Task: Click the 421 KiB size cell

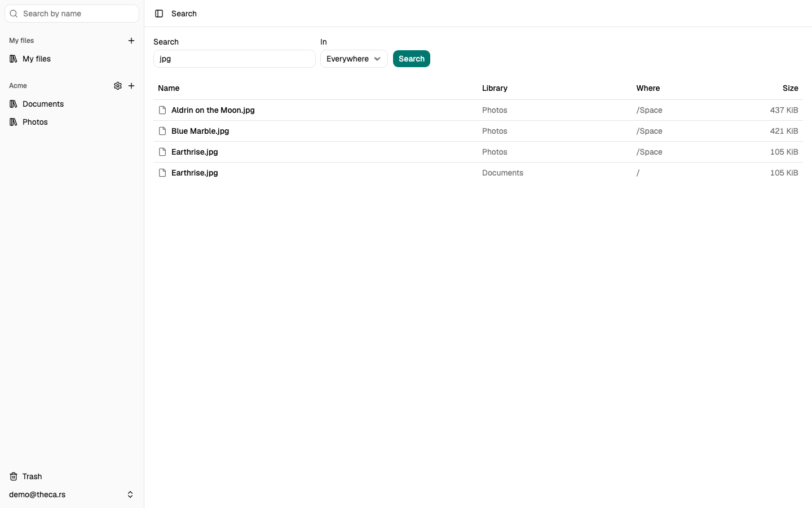Action: (784, 131)
